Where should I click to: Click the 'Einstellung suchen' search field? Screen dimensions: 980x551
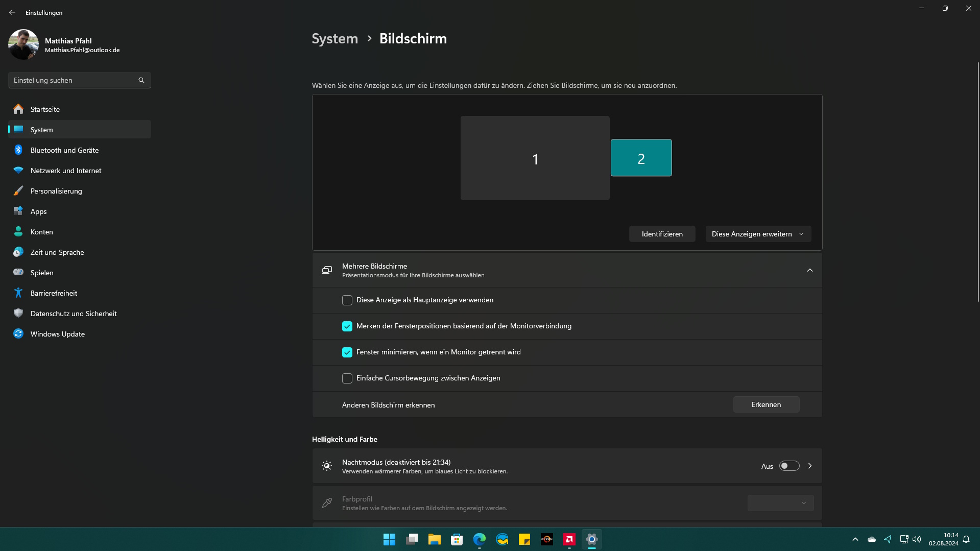(x=80, y=80)
